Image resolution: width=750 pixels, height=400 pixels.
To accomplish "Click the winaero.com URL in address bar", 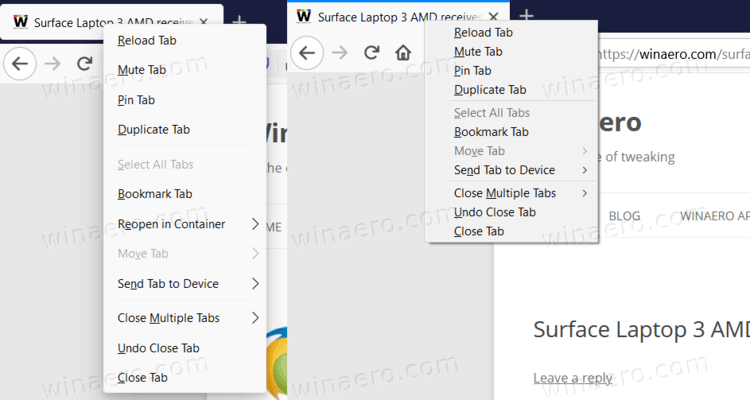I will [x=673, y=54].
